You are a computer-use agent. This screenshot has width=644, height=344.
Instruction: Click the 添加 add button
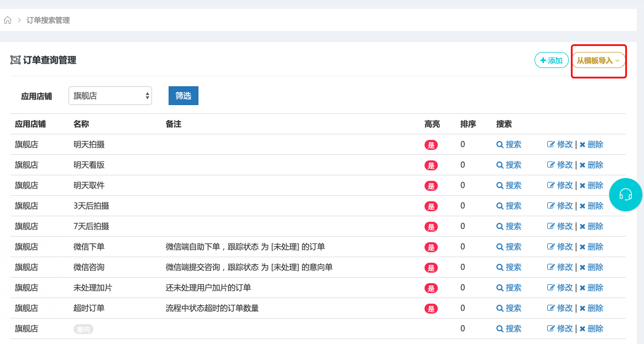tap(551, 60)
